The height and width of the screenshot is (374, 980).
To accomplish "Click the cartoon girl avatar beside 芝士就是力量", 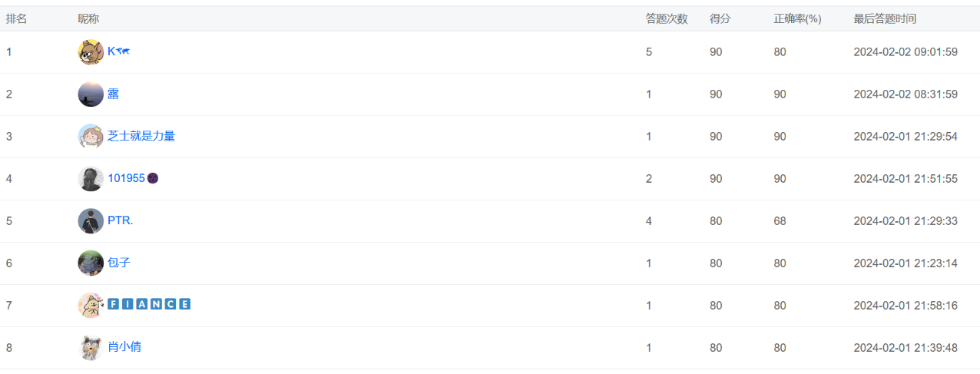I will point(91,137).
